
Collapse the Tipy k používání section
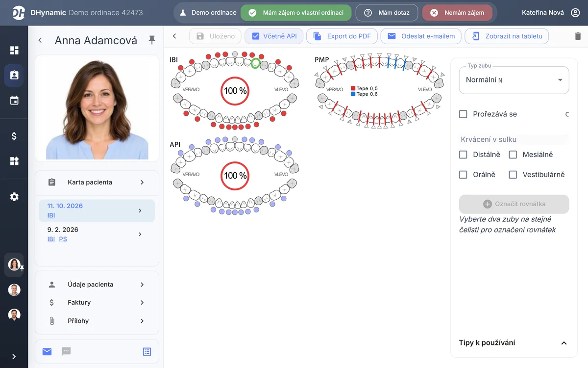563,343
